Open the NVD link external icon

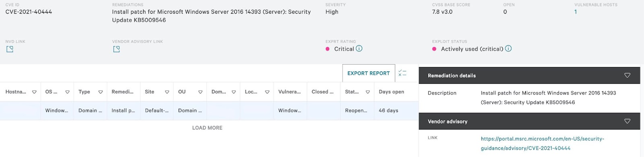(x=10, y=49)
